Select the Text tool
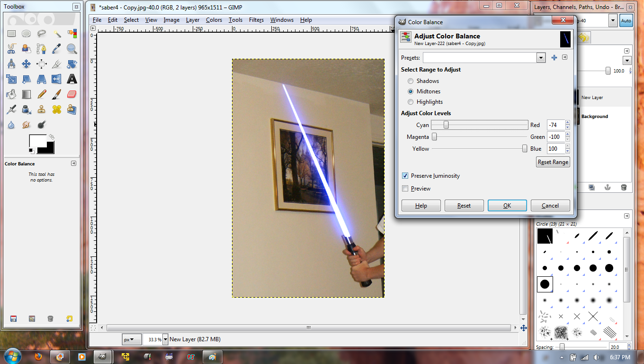 [x=72, y=79]
